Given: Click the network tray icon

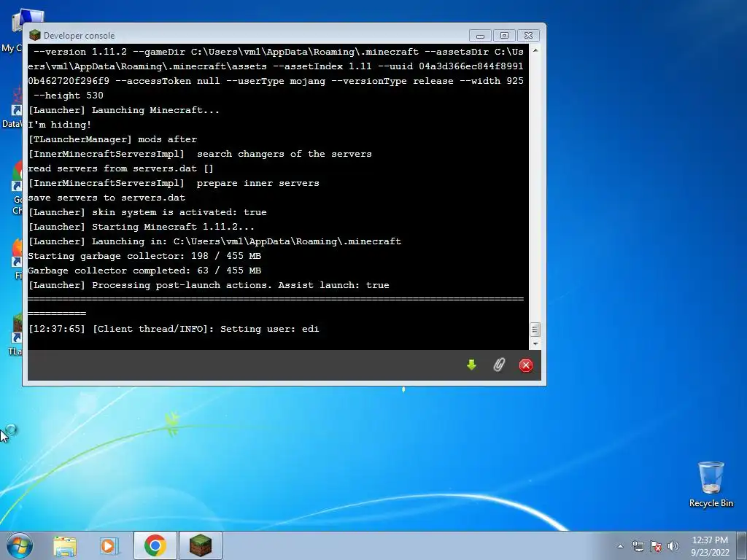Looking at the screenshot, I should 638,546.
